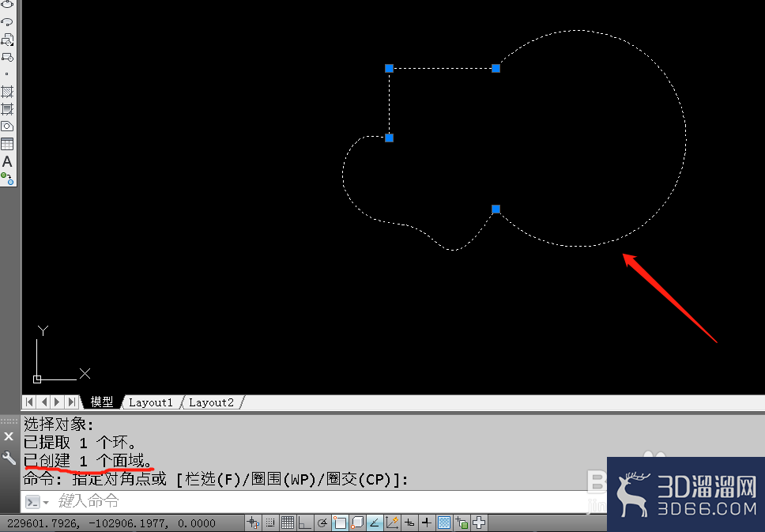Toggle Dynamic Input in status bar

[409, 523]
